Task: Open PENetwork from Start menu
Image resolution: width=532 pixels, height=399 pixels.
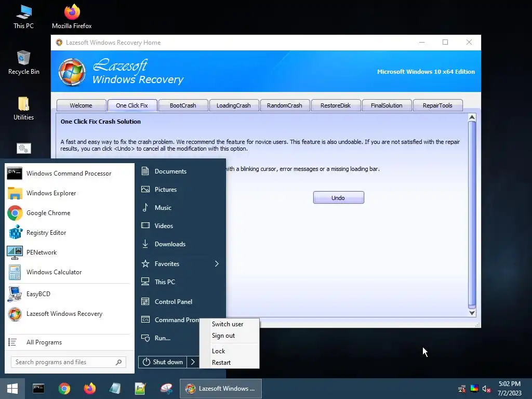Action: tap(69, 252)
